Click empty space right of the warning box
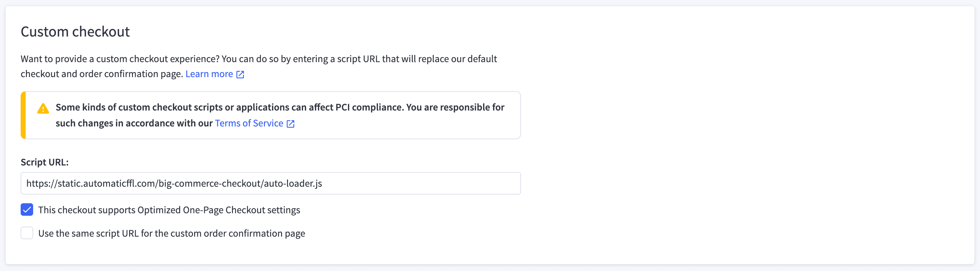This screenshot has width=980, height=271. [723, 115]
